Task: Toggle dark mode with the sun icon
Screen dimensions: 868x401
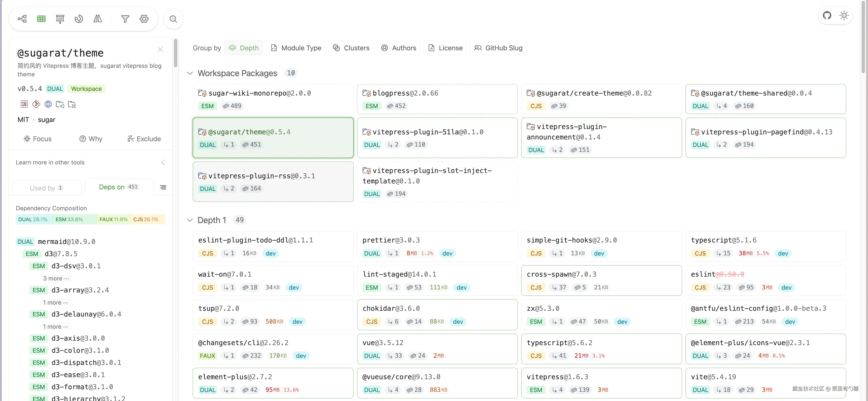Action: click(x=844, y=16)
